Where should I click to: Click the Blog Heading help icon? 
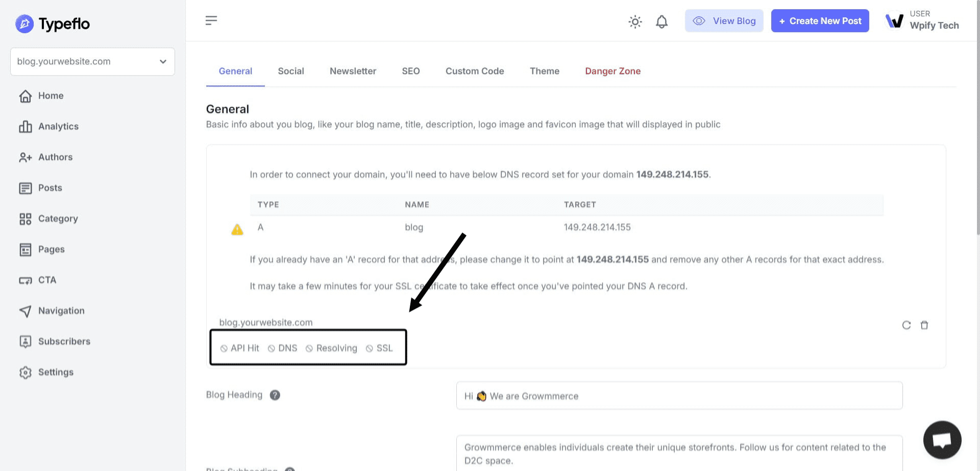(275, 395)
